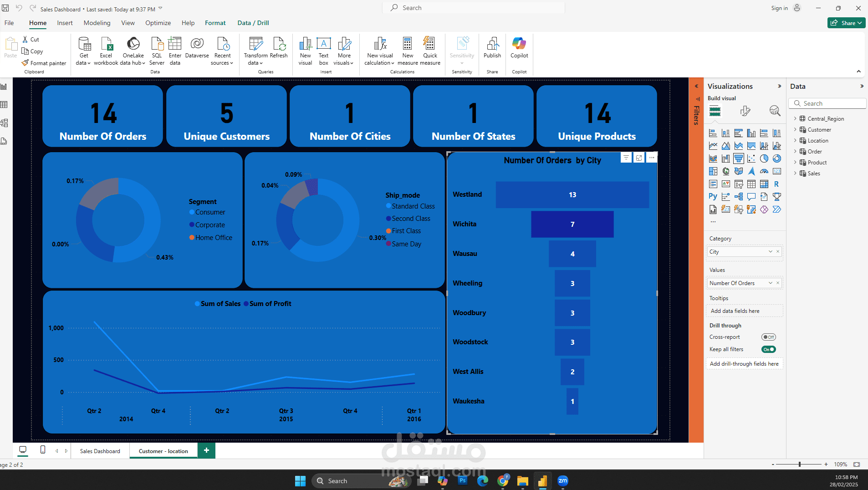Click Sign in
868x490 pixels.
click(779, 8)
